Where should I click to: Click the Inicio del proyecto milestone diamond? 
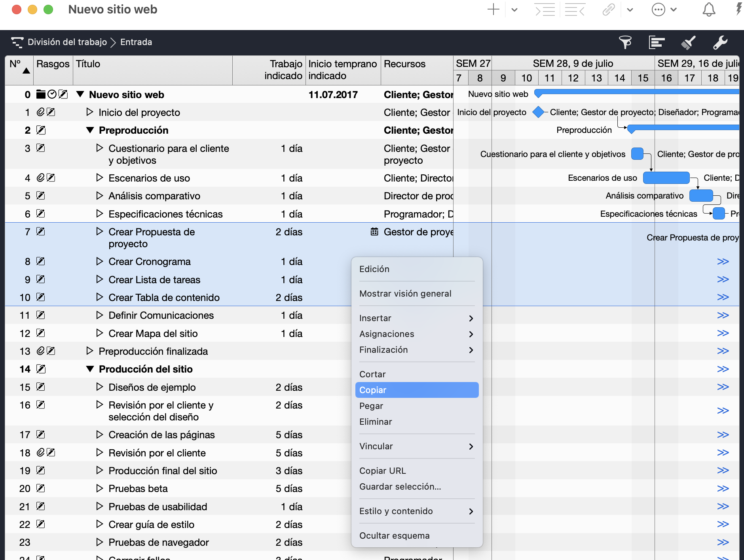click(538, 112)
